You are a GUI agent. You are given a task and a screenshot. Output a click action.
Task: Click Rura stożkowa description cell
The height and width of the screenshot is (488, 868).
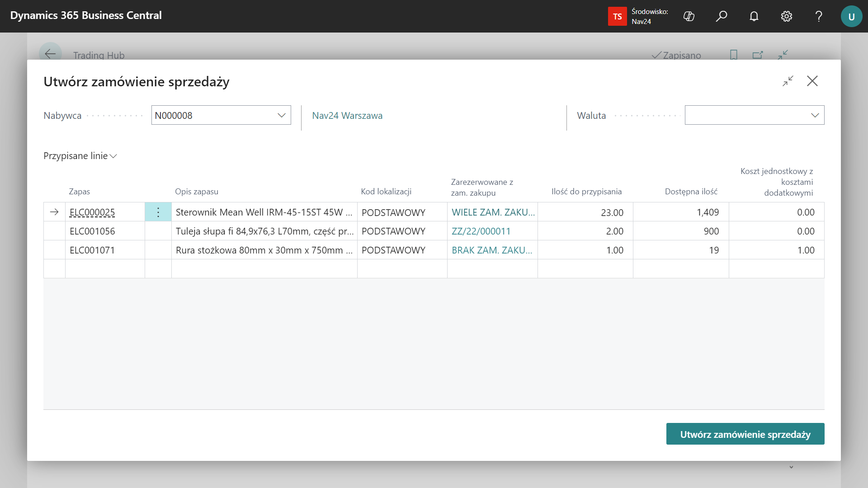(264, 250)
